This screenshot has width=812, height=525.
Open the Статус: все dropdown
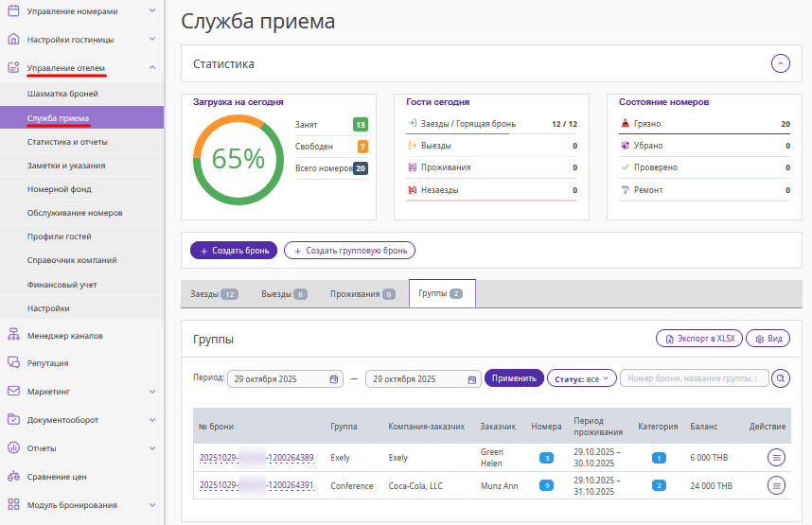[581, 378]
